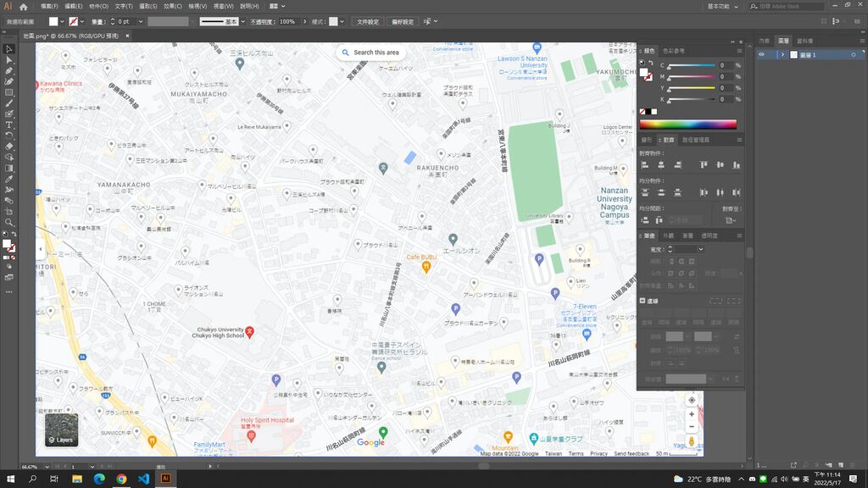Open Visual Studio Code from the taskbar
Image resolution: width=868 pixels, height=488 pixels.
coord(143,479)
